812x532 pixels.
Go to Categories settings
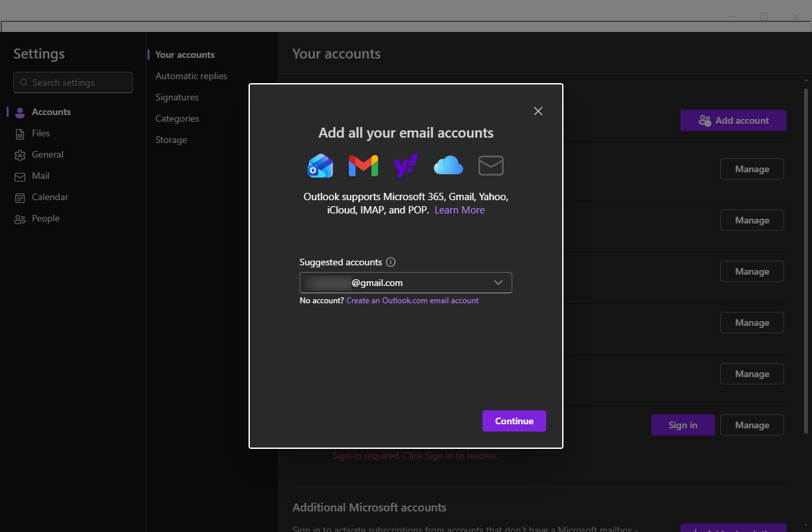tap(177, 118)
